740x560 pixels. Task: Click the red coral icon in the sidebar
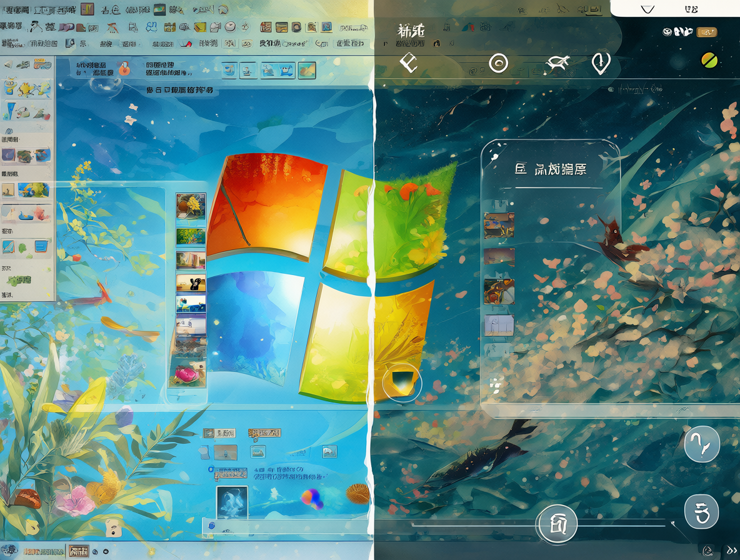point(41,213)
